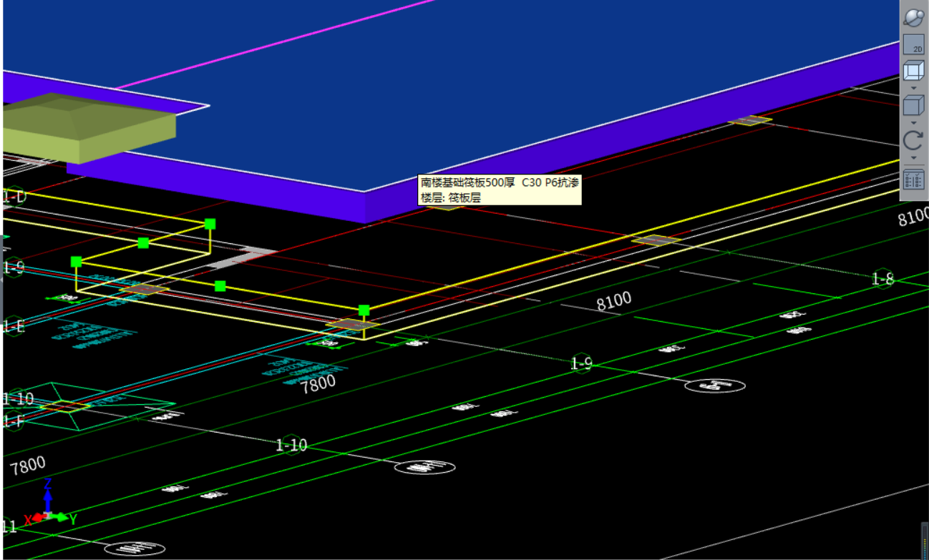Click the rotate view circular arrow
This screenshot has width=929, height=560.
pos(913,140)
